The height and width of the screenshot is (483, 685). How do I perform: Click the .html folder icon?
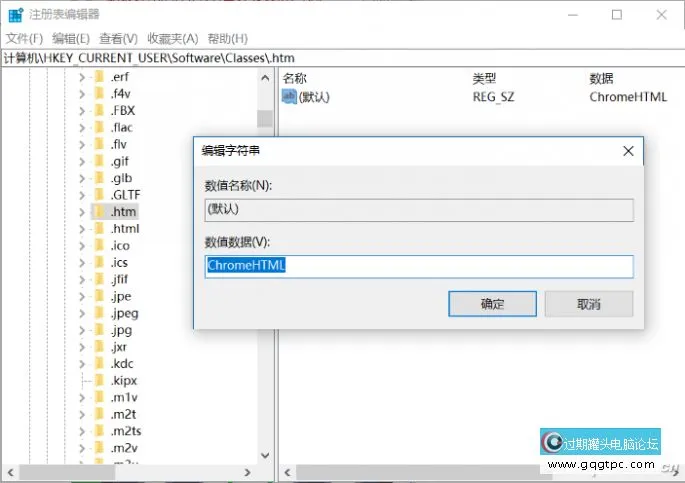[x=100, y=228]
